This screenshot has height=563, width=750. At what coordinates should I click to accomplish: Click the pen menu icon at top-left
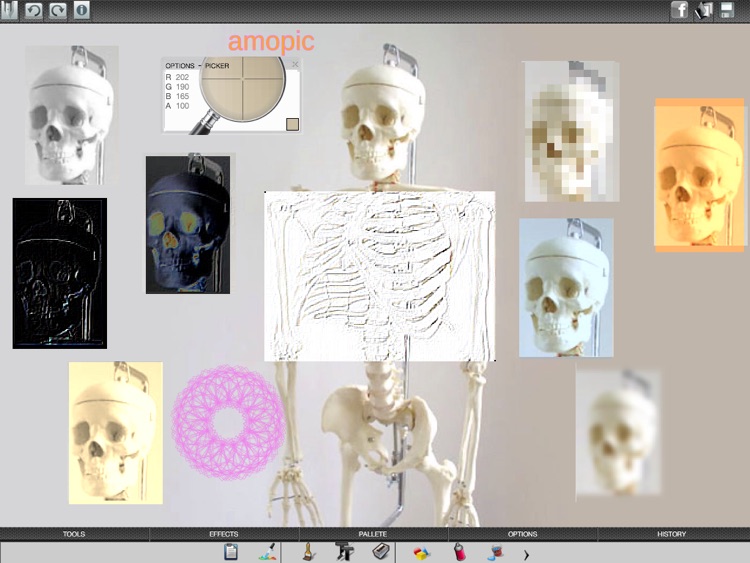(x=9, y=10)
